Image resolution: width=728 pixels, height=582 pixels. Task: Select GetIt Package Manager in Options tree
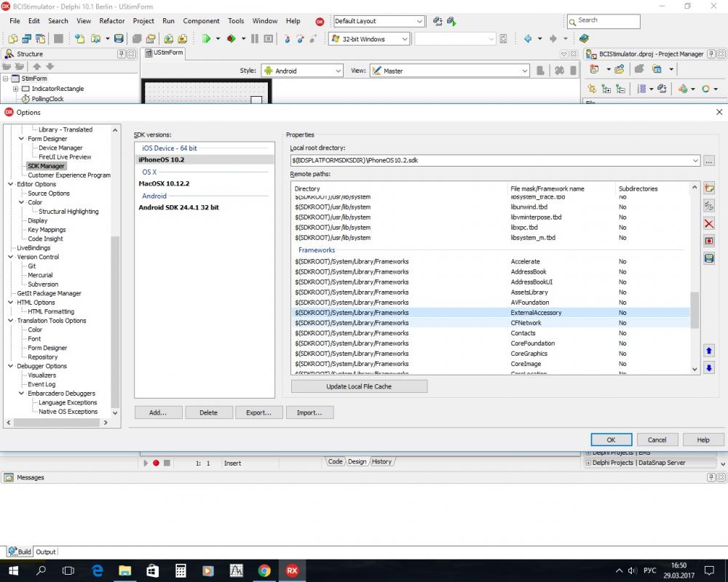click(x=50, y=293)
